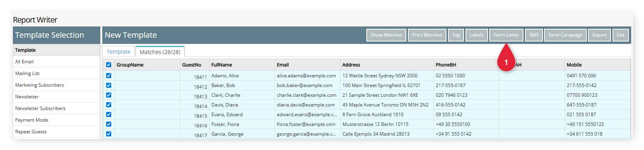Screen dimensions: 644x150
Task: Click mobile number 021 555 0187
Action: [x=581, y=115]
